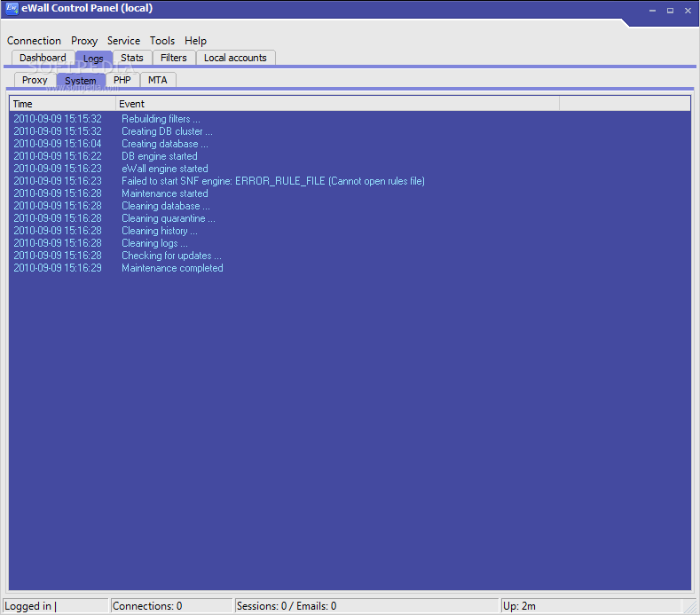The image size is (700, 615).
Task: Minimize the eWall Control Panel window
Action: coord(652,11)
